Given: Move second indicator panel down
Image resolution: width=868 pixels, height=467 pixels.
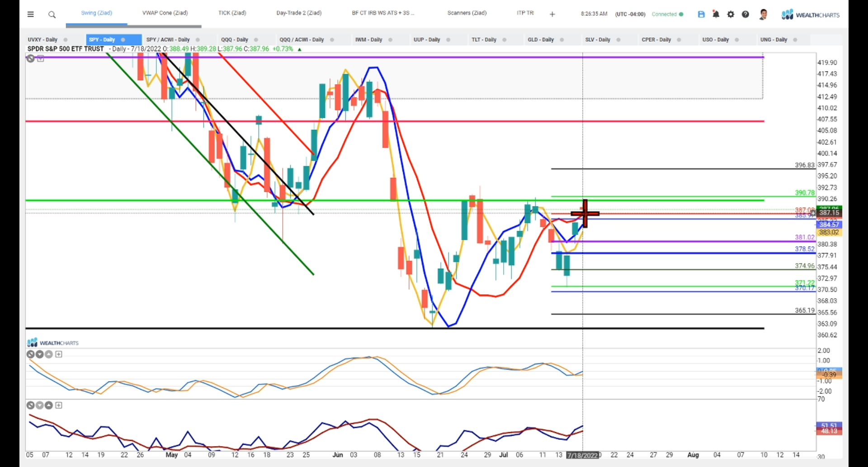Looking at the screenshot, I should [40, 405].
